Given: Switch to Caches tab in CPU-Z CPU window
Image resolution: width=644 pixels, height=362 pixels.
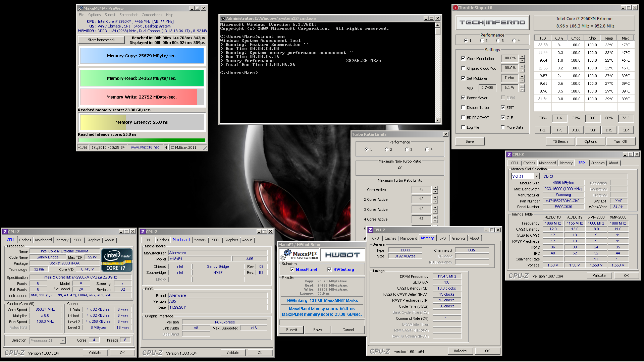Looking at the screenshot, I should point(25,240).
